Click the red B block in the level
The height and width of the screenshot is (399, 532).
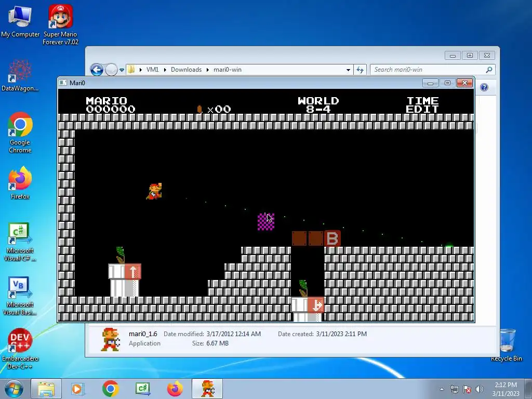[x=332, y=238]
